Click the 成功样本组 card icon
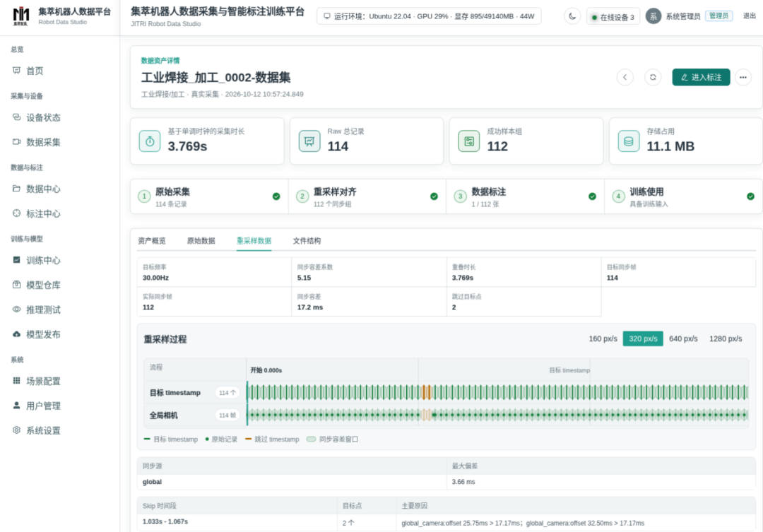 (x=469, y=141)
